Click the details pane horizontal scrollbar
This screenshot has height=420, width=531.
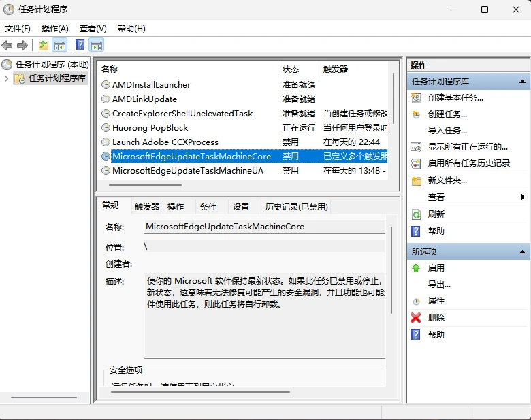point(200,392)
